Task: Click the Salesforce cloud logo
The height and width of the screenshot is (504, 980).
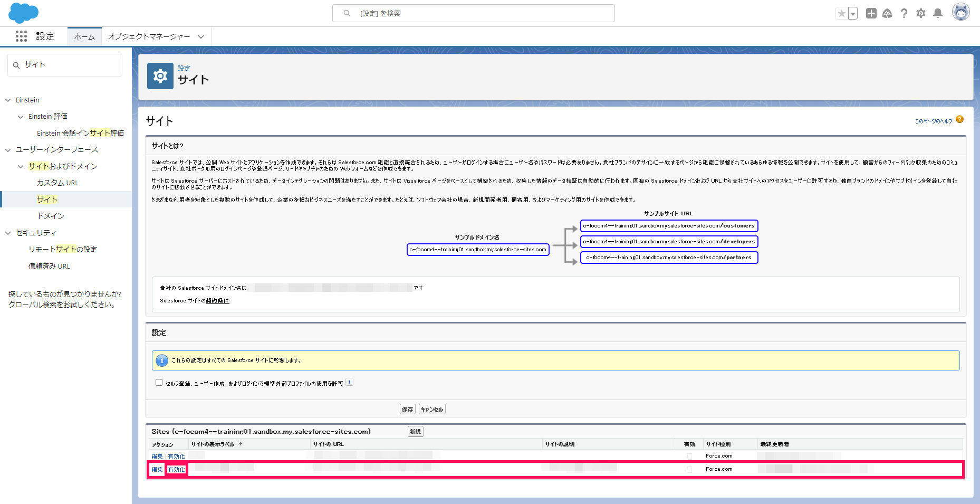Action: click(x=24, y=13)
